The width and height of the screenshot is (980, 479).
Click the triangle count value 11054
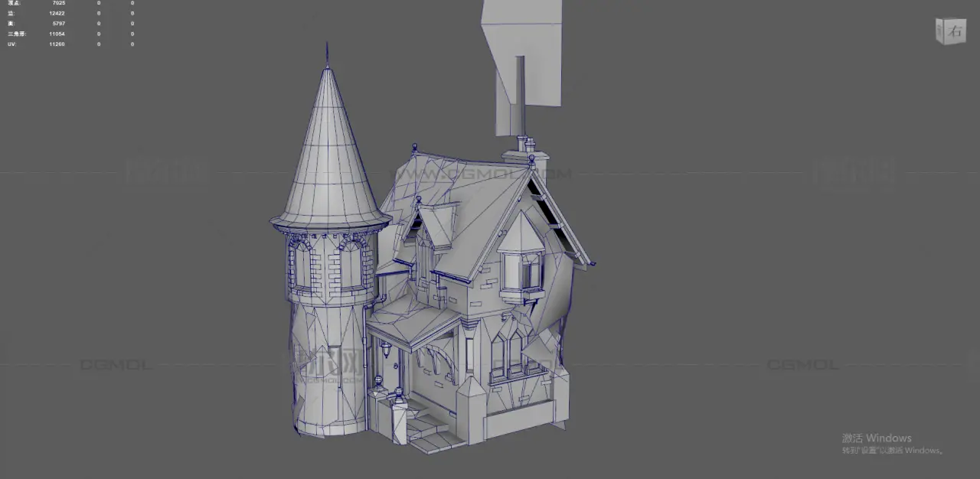[57, 34]
